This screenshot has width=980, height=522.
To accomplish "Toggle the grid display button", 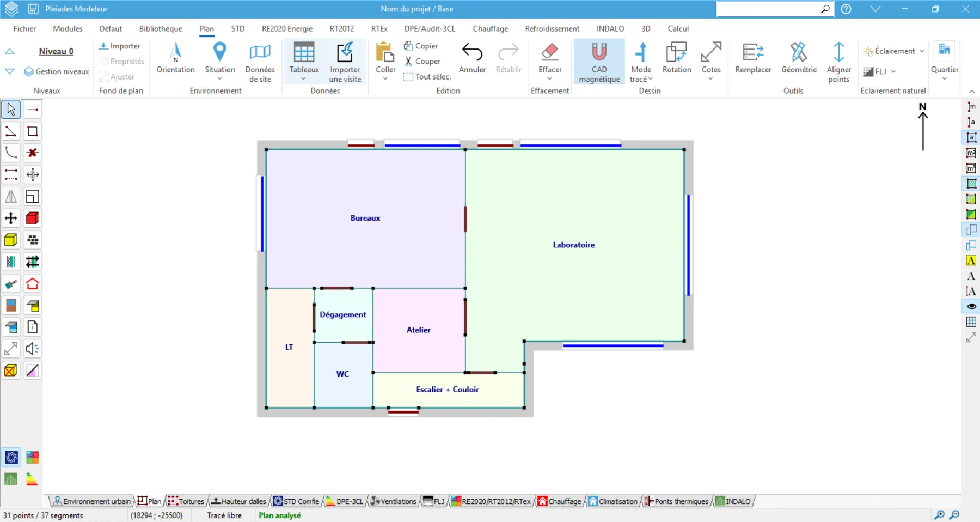I will [971, 322].
